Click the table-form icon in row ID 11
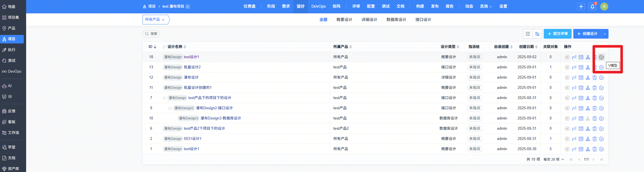The image size is (644, 172). (581, 88)
